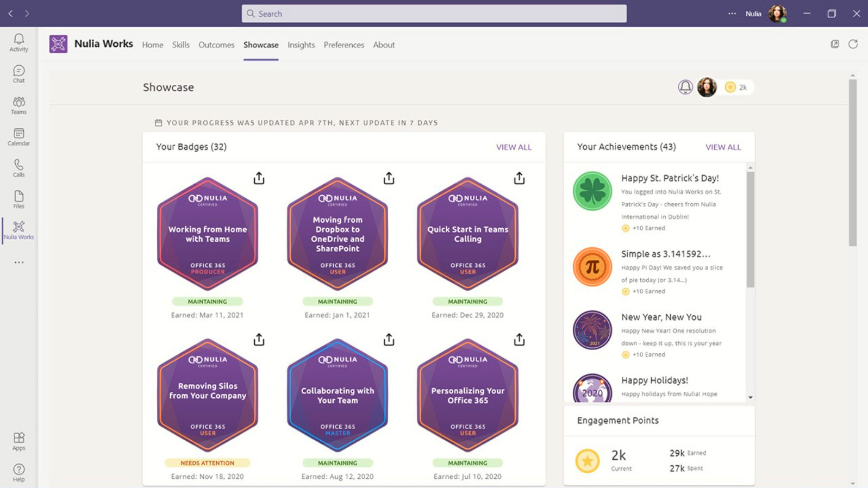Open Chat in the Teams sidebar
This screenshot has height=488, width=868.
coord(18,74)
